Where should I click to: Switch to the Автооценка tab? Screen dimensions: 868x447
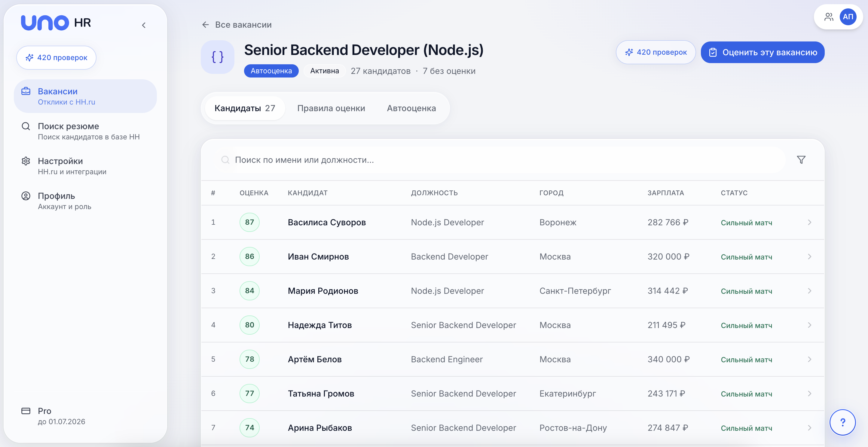point(411,108)
